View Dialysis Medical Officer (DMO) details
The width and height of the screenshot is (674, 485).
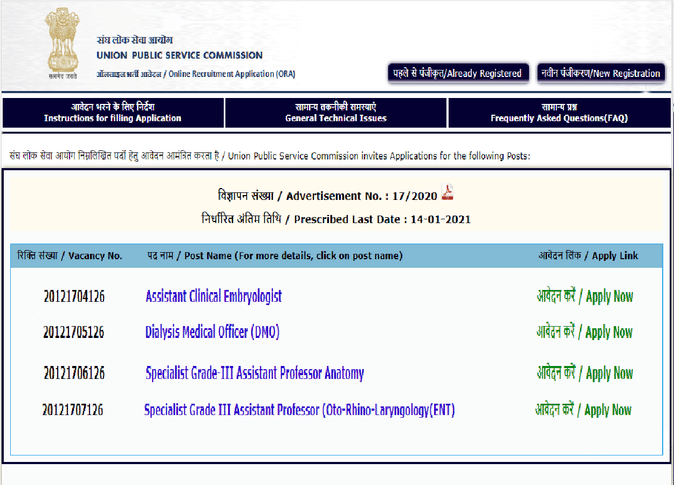(212, 332)
